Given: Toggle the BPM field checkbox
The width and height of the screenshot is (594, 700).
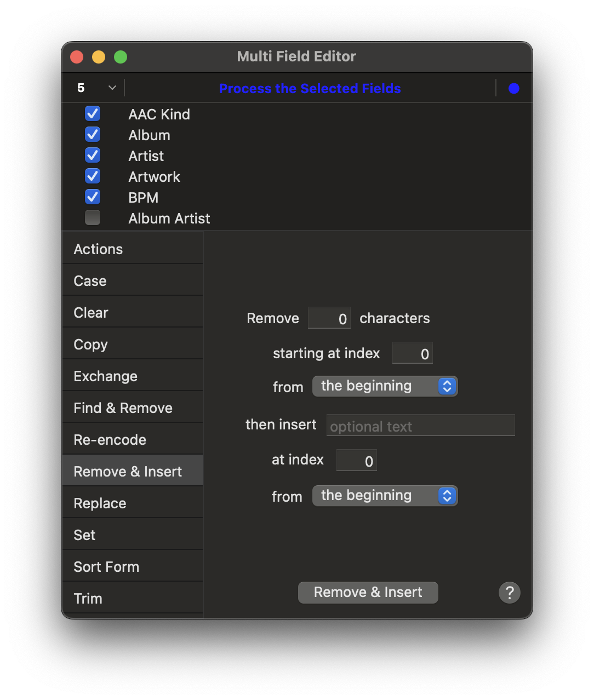Looking at the screenshot, I should (x=93, y=197).
